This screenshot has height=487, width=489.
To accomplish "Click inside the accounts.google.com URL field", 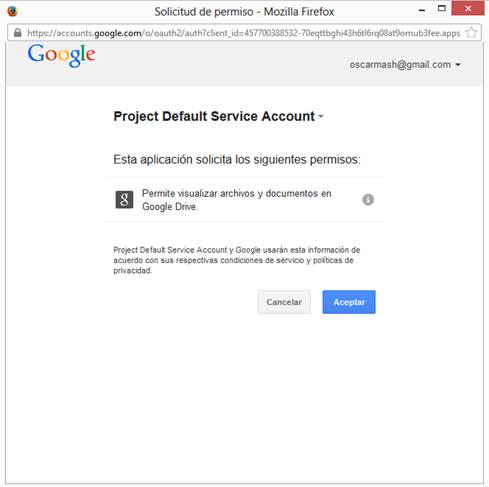I will tap(244, 33).
